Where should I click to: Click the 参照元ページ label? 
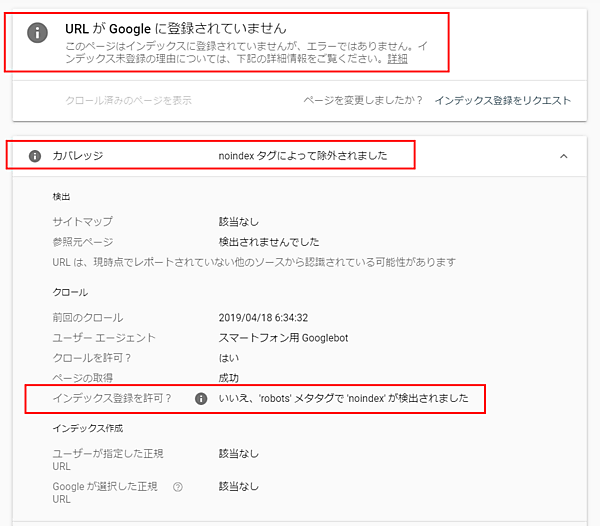click(83, 242)
